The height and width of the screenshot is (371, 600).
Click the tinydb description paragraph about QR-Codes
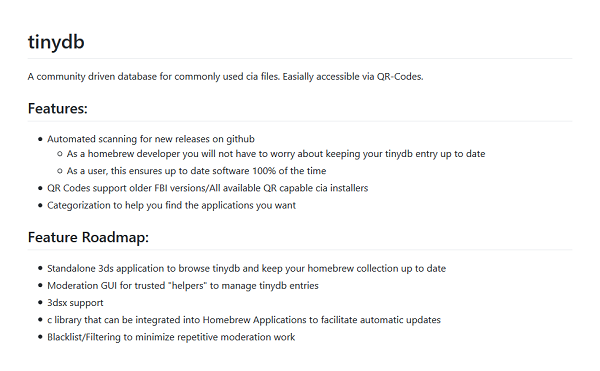pos(225,76)
